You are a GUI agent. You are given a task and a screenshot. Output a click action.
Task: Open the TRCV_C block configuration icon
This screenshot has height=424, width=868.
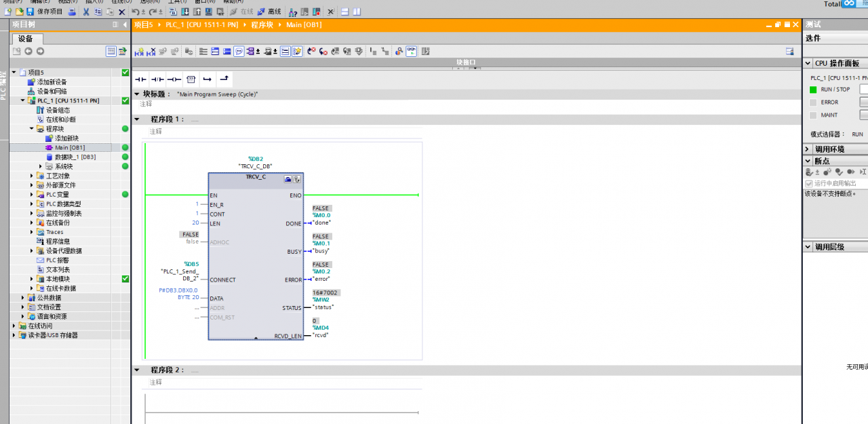click(288, 179)
